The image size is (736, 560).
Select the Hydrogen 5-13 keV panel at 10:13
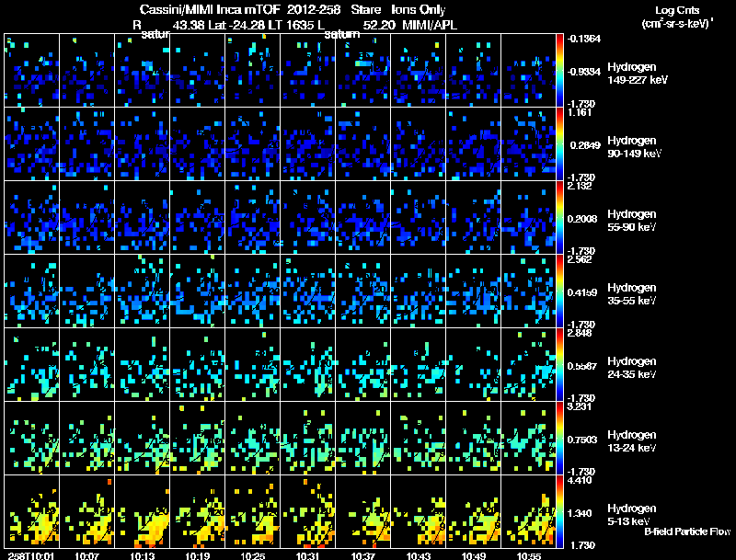pyautogui.click(x=143, y=511)
